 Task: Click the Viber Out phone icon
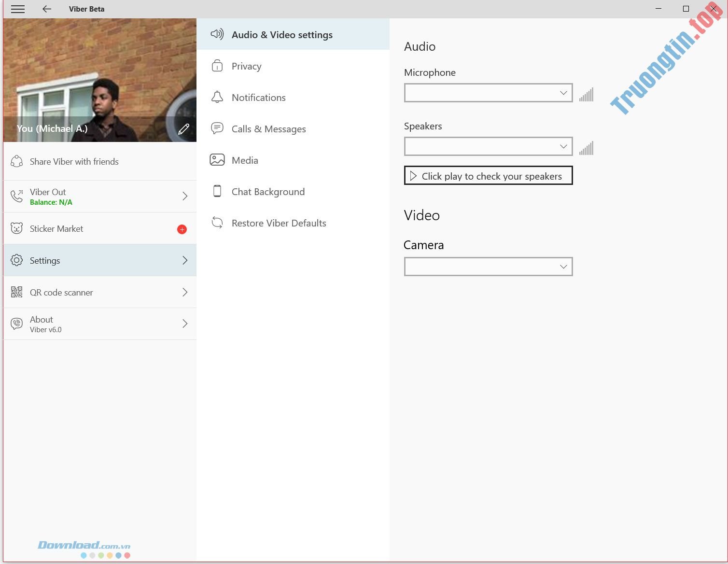[17, 196]
